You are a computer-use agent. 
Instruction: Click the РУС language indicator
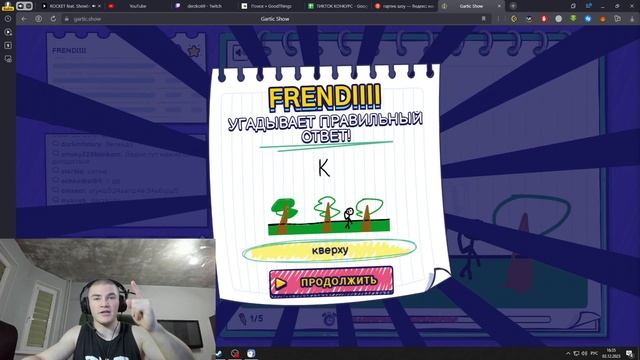pos(594,353)
